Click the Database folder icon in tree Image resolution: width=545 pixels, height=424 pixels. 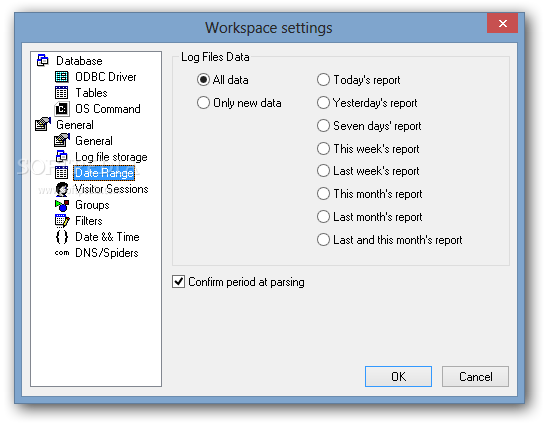[42, 60]
